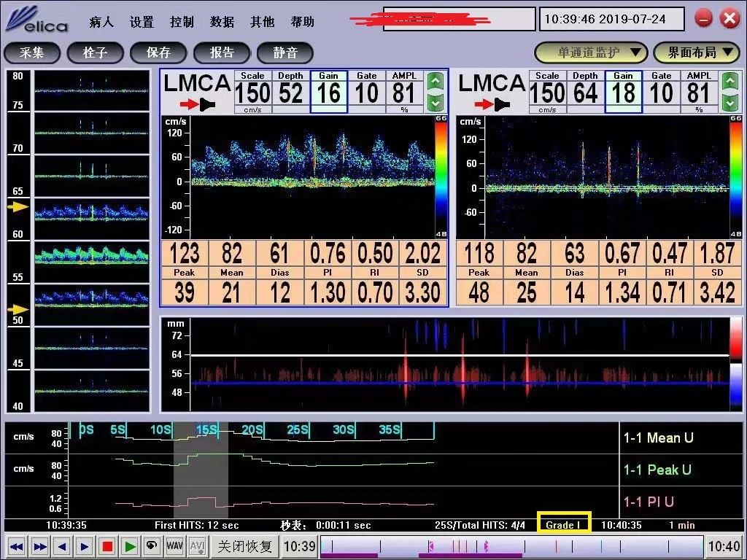Image resolution: width=747 pixels, height=560 pixels.
Task: Open the 设置 menu
Action: click(142, 22)
